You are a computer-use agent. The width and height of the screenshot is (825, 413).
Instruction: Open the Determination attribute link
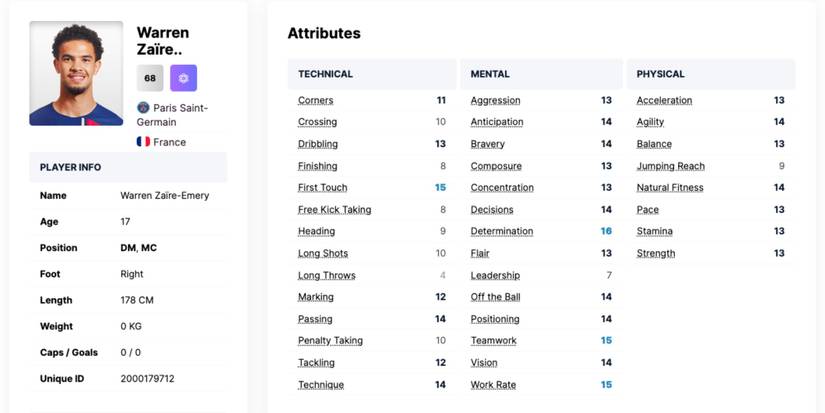point(502,231)
